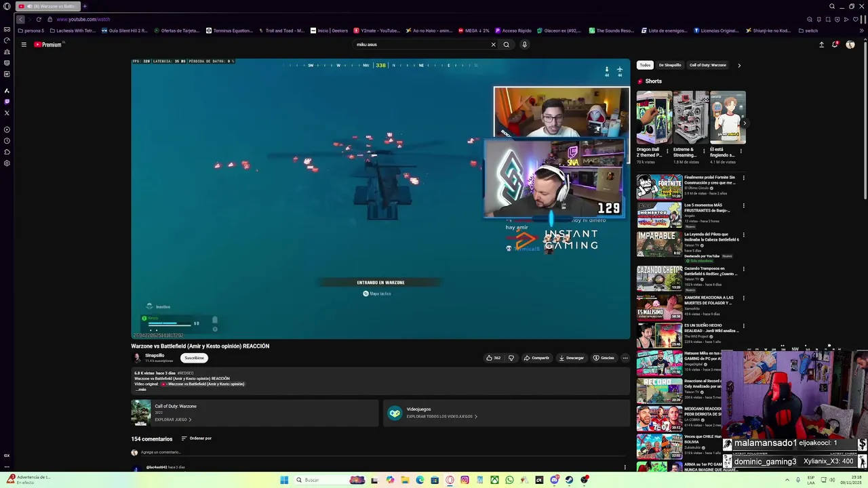The image size is (868, 488).
Task: Open Sinapsillo channel name
Action: pyautogui.click(x=155, y=355)
